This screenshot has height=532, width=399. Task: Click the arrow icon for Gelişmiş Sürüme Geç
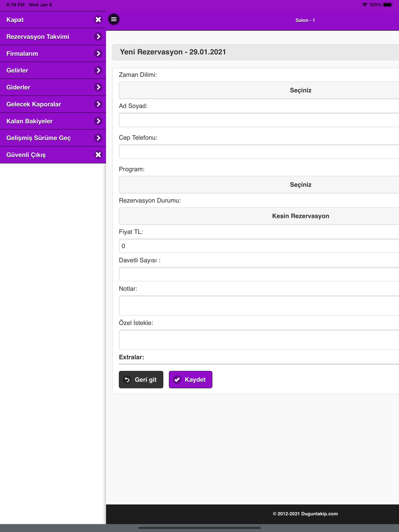point(98,138)
